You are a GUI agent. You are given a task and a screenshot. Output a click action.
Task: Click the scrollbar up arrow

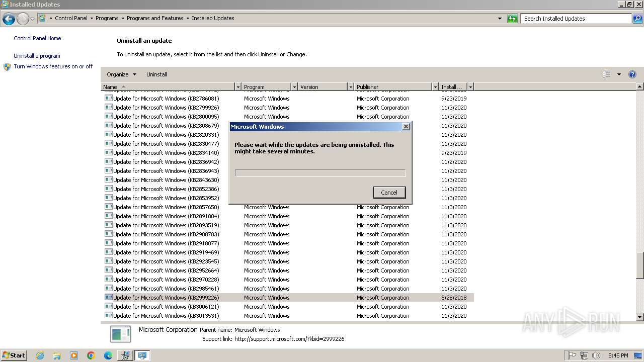tap(640, 87)
